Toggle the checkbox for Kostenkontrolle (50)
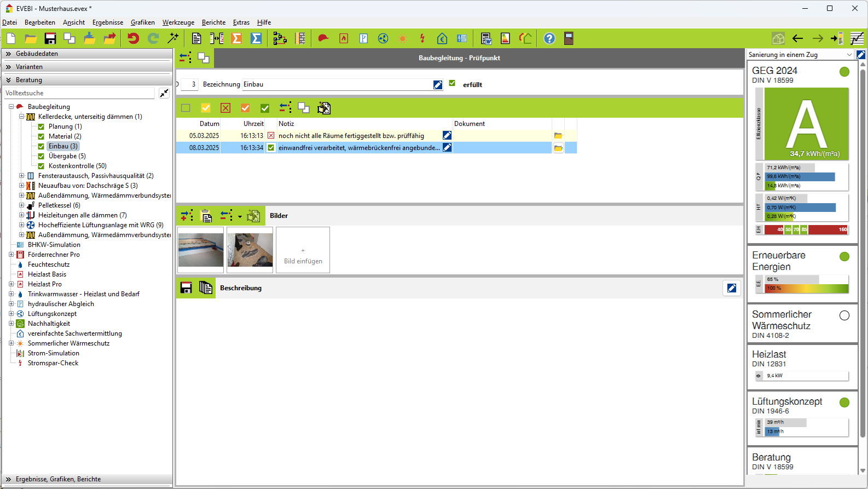 click(41, 166)
